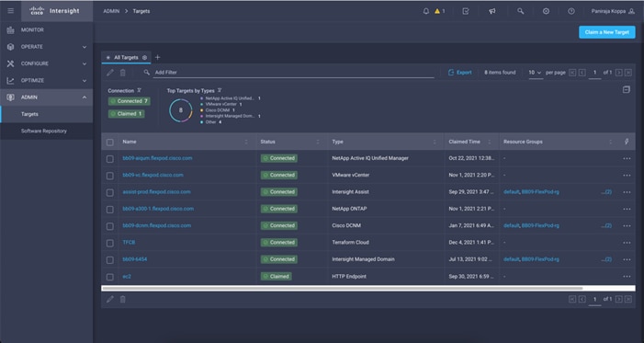Viewport: 644px width, 343px height.
Task: Click the notifications bell icon
Action: coord(426,11)
